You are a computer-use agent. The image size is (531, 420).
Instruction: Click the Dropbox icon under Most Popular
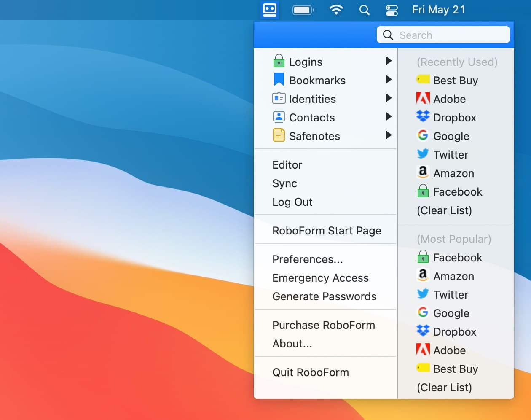point(423,331)
